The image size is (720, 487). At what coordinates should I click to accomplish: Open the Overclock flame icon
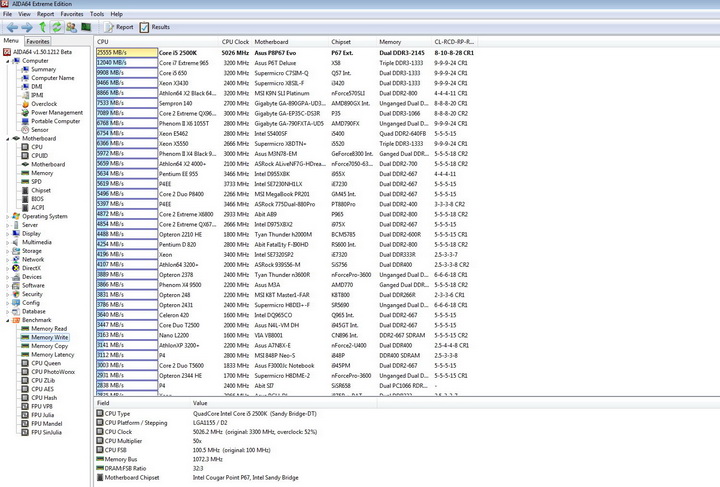25,104
